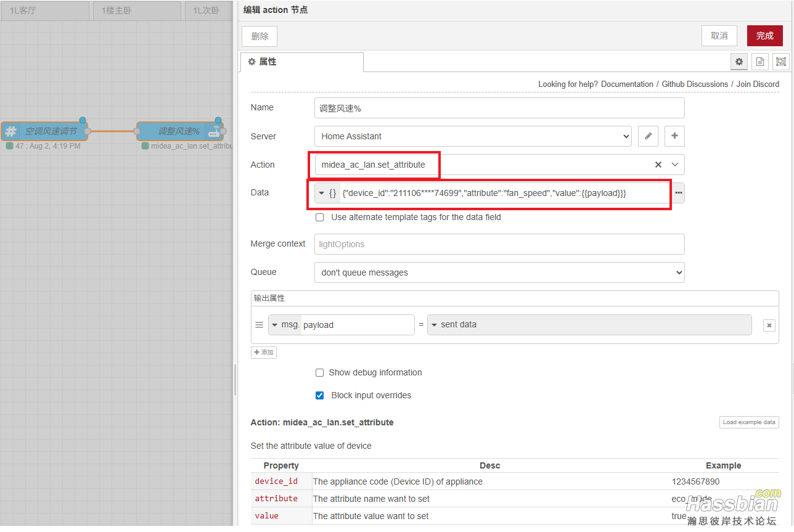Click the 输出属性 section label
Screen dimensions: 794x532
tap(269, 298)
